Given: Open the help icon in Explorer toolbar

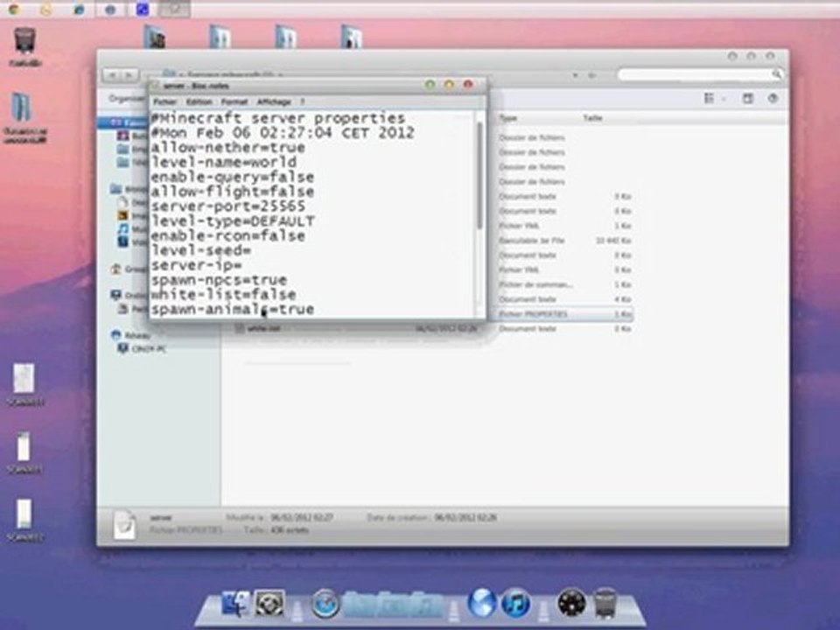Looking at the screenshot, I should [x=773, y=98].
